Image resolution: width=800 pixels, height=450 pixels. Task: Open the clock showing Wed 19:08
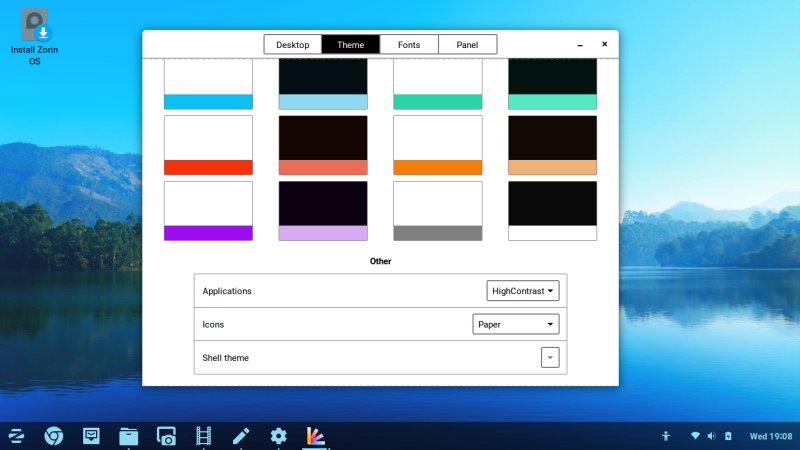(x=771, y=436)
